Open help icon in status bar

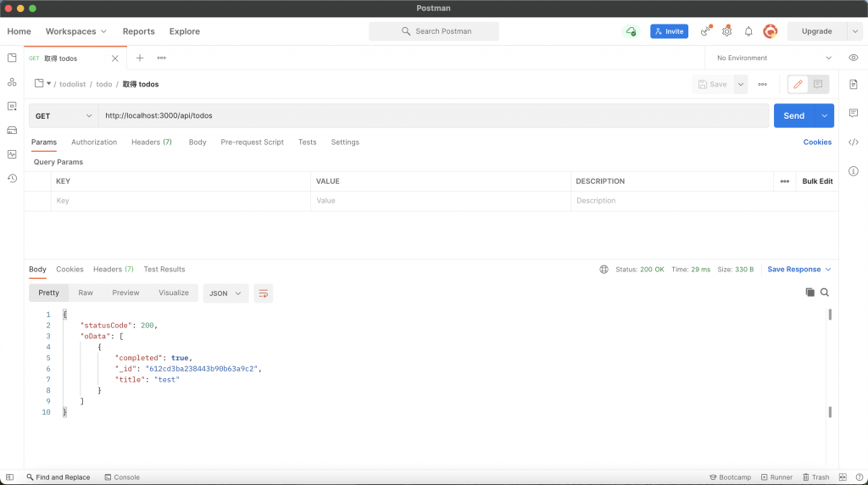860,477
